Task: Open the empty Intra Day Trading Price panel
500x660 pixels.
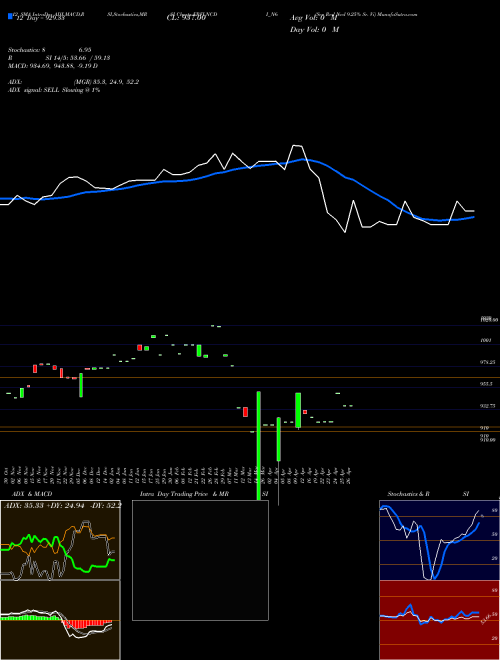Action: (x=200, y=560)
